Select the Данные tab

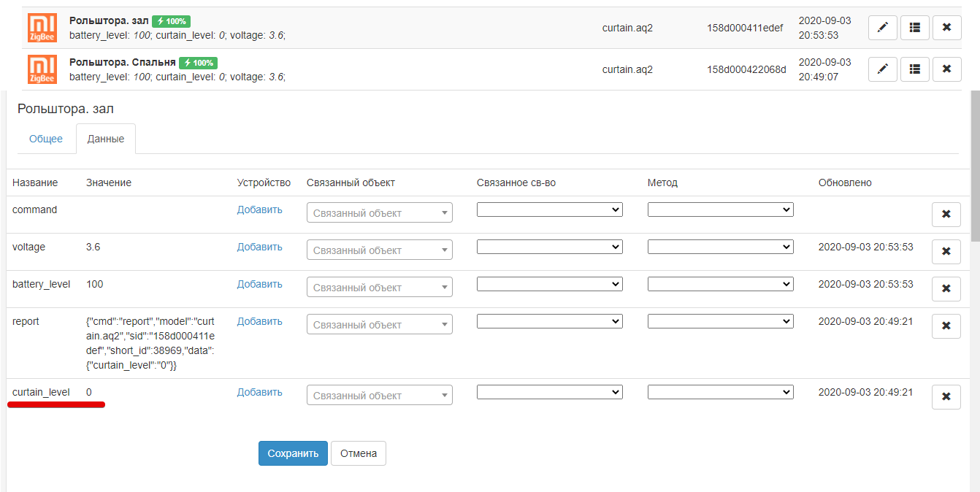(106, 139)
